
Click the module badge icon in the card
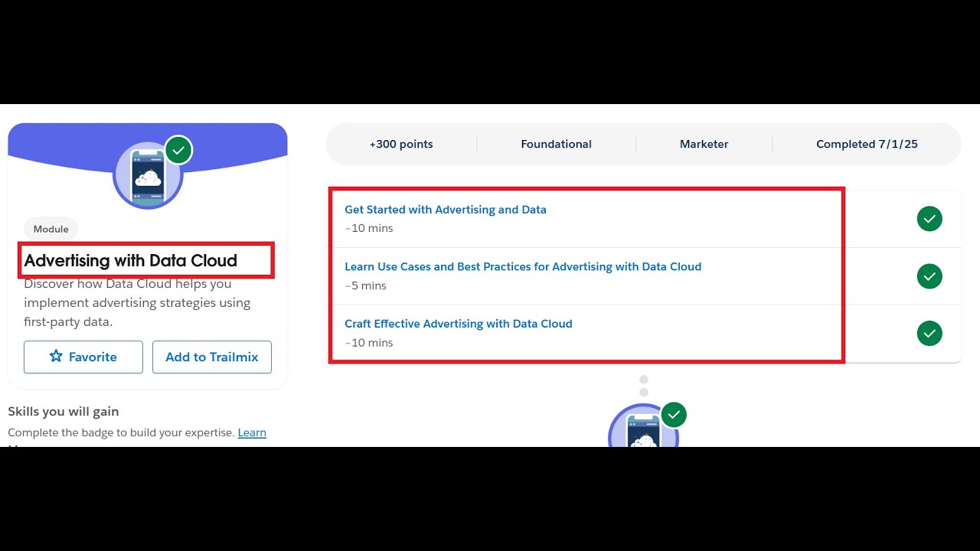pos(148,175)
